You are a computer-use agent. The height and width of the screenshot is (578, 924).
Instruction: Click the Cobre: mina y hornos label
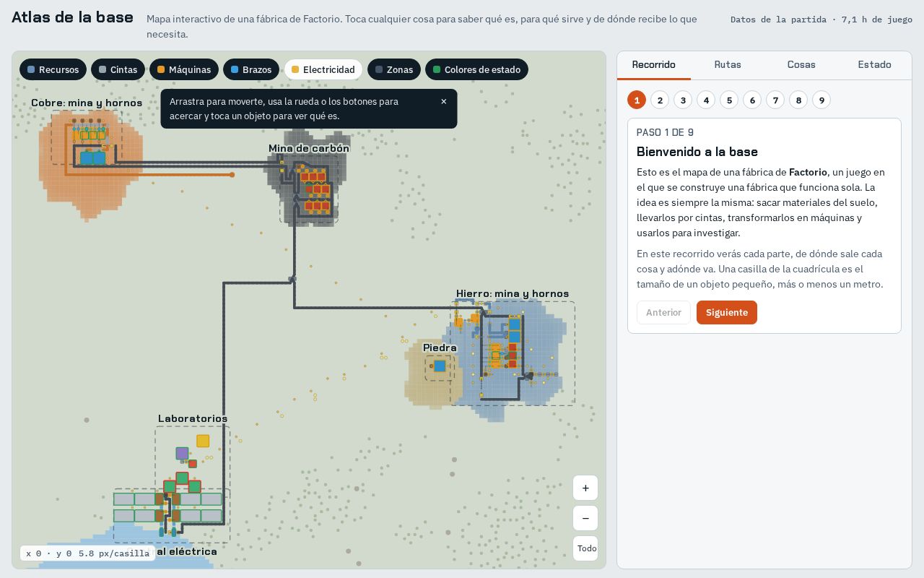(87, 103)
